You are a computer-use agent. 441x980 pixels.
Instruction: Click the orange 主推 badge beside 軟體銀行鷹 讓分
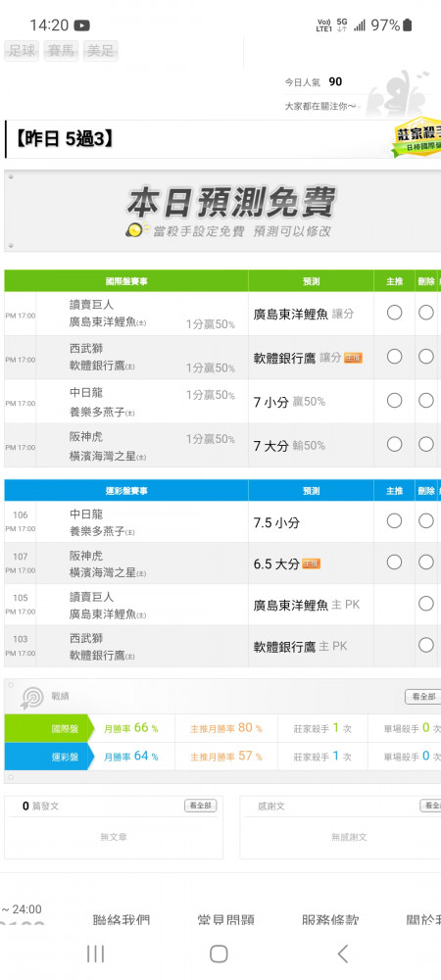(x=353, y=358)
